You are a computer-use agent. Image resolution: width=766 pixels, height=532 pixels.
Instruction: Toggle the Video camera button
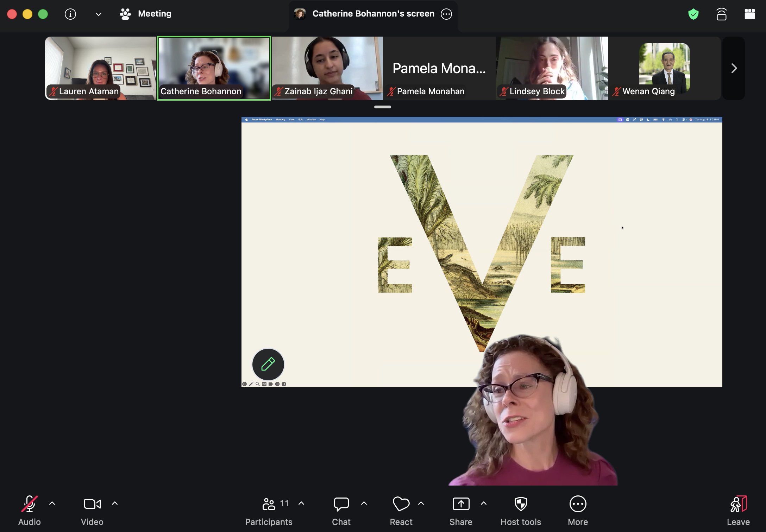92,511
